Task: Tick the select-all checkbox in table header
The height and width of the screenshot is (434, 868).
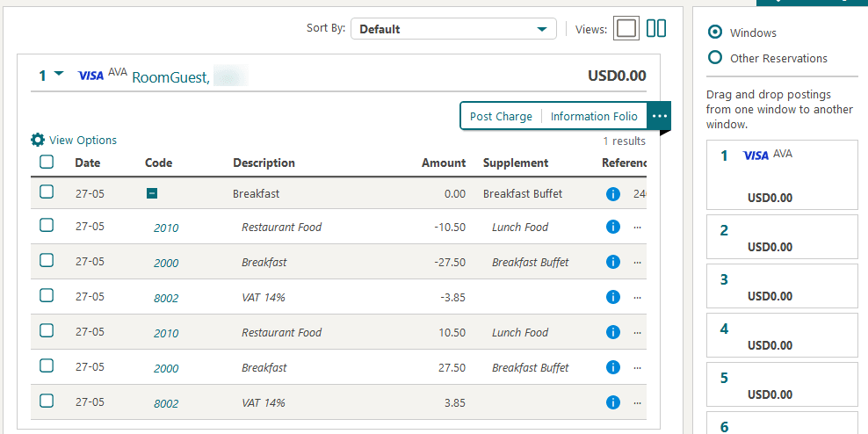Action: [x=47, y=162]
